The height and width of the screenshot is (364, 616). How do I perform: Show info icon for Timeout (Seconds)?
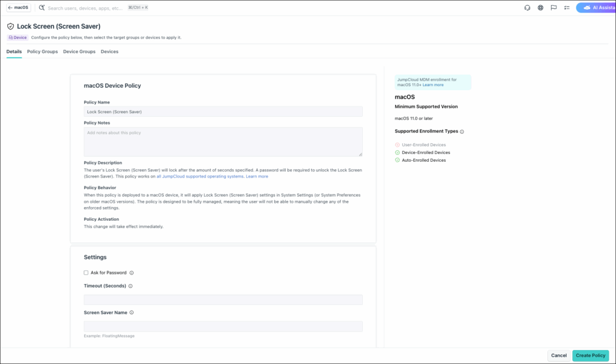tap(131, 286)
